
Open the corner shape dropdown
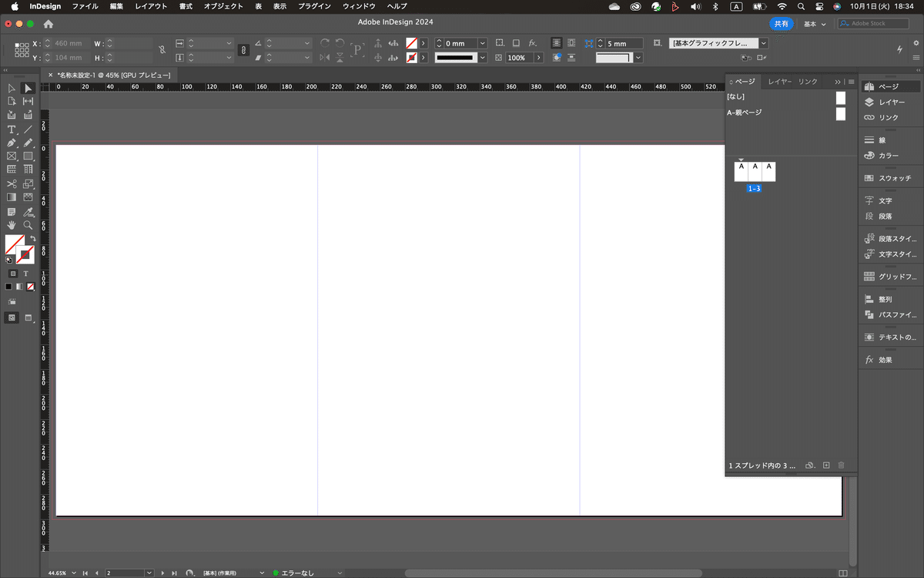tap(638, 58)
